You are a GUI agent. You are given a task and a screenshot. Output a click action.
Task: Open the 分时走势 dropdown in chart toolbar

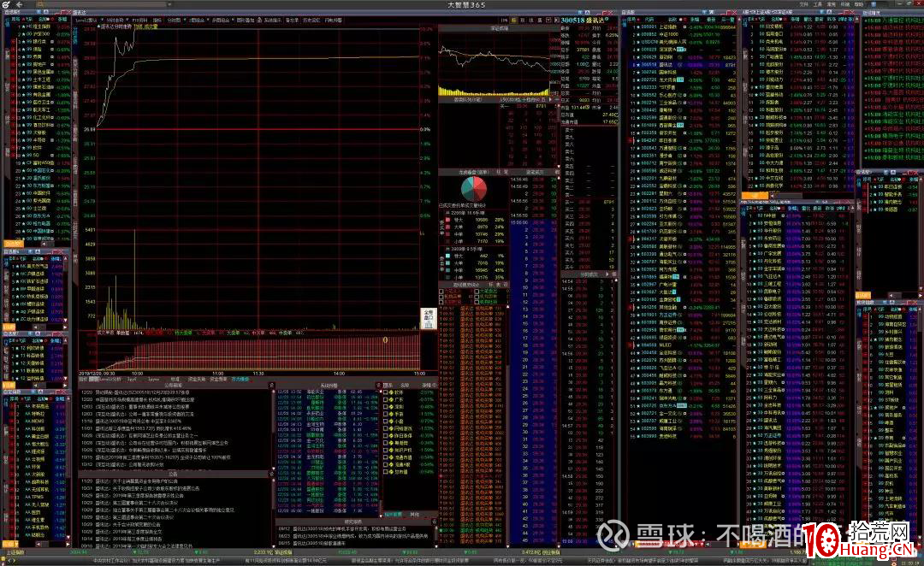pos(127,20)
